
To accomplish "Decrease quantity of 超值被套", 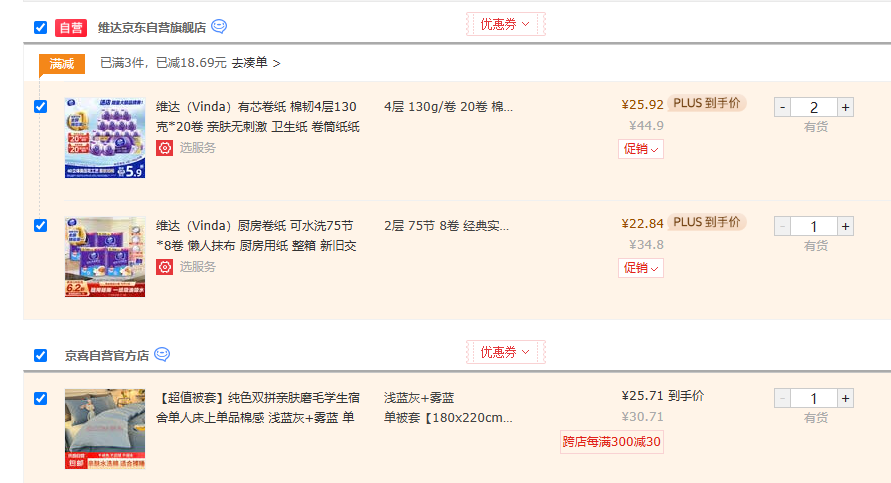I will point(782,398).
